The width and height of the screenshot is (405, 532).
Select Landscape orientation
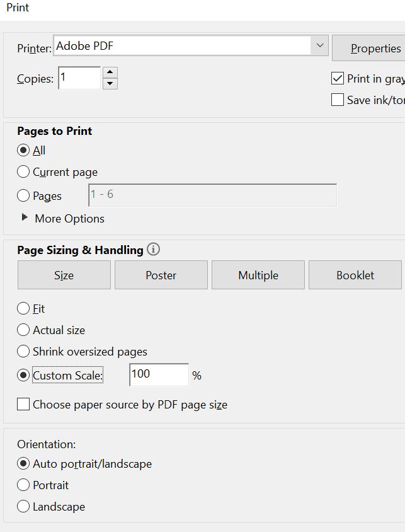tap(23, 506)
